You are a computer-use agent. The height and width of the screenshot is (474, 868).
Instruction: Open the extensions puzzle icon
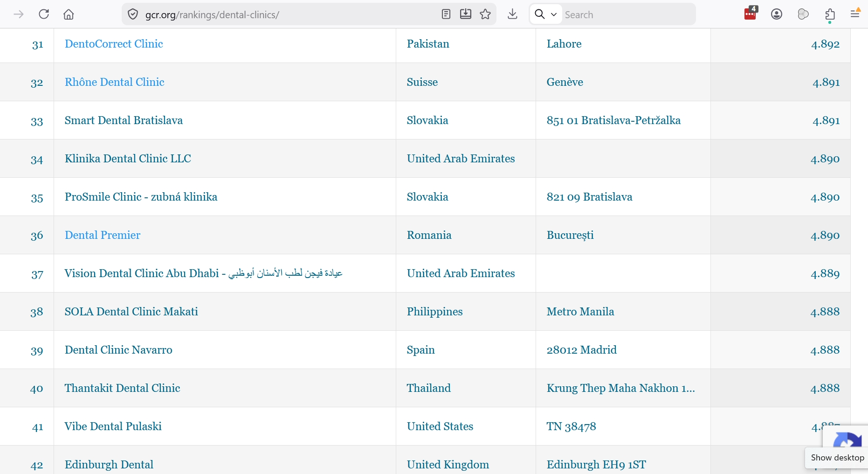(830, 14)
